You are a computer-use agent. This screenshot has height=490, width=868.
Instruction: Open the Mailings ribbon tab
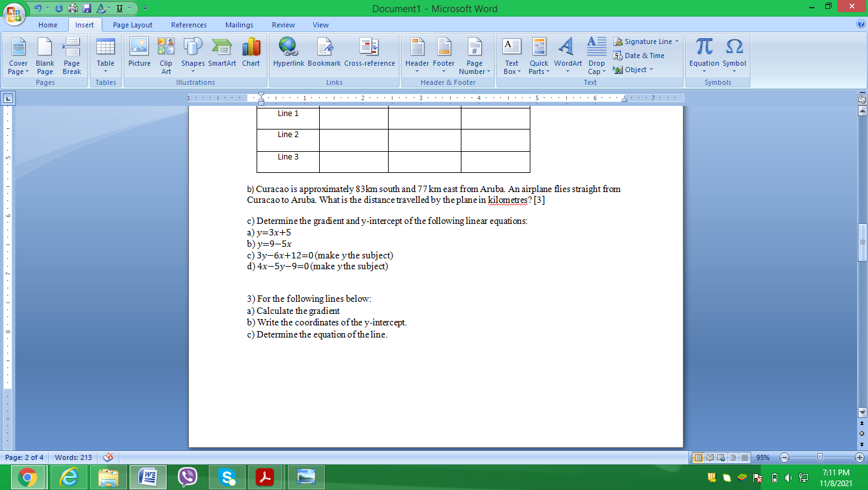pos(239,25)
